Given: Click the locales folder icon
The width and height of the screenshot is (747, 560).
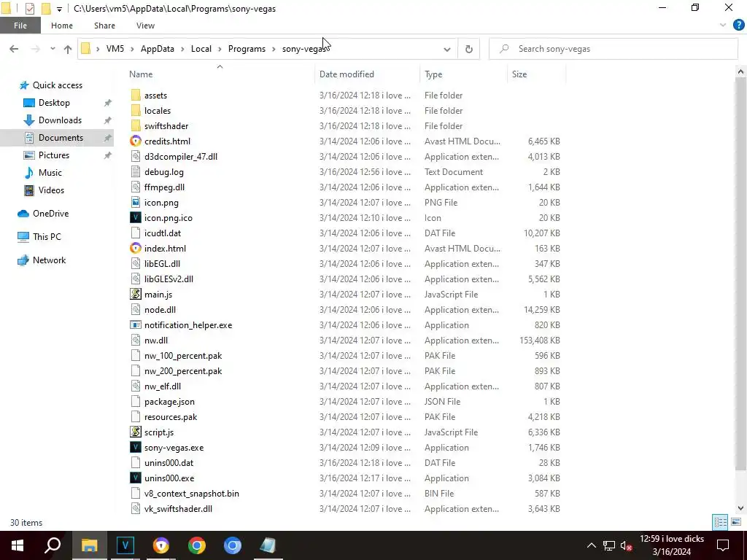Looking at the screenshot, I should [x=136, y=111].
